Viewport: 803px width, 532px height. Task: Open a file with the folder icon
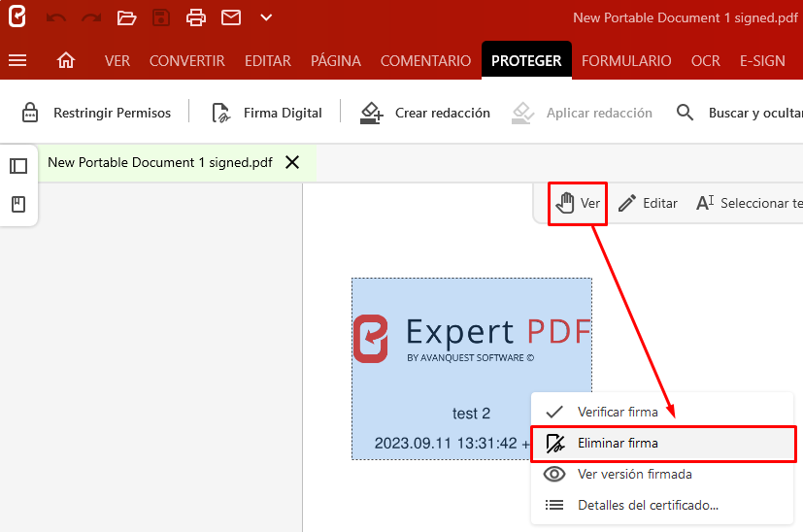point(126,17)
